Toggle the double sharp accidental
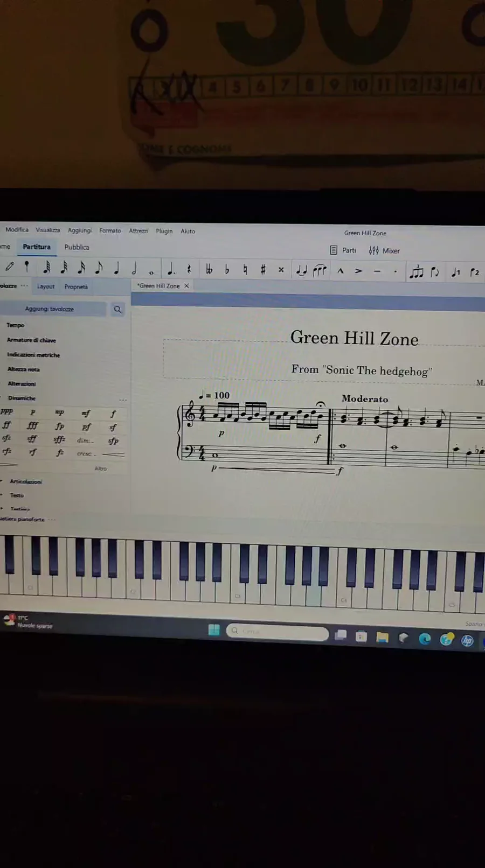Screen dimensions: 485x868 281,270
